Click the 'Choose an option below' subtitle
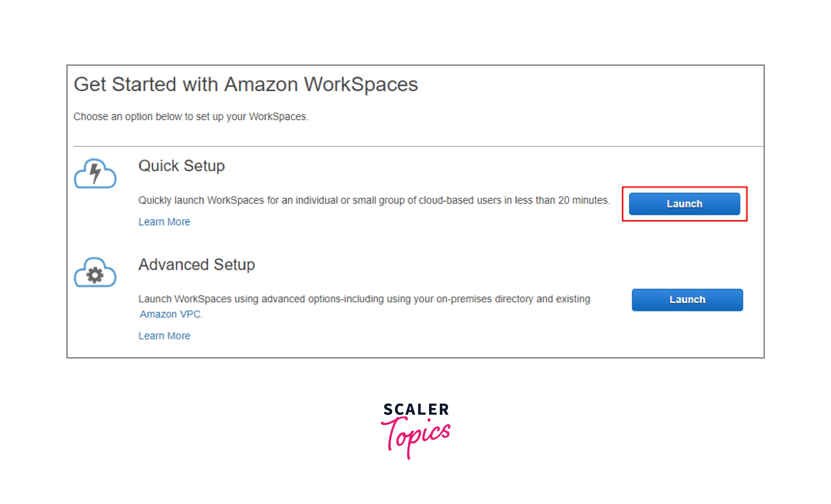The width and height of the screenshot is (831, 504). [x=191, y=117]
